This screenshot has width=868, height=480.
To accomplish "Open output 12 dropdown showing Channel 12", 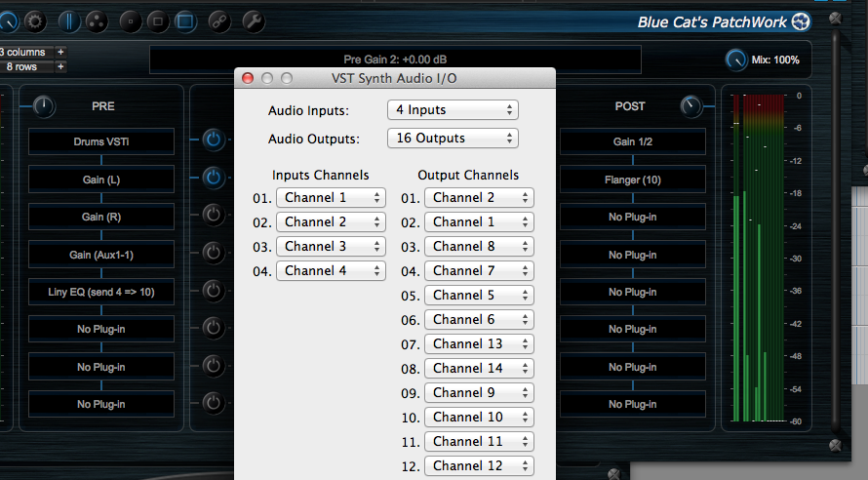I will [x=480, y=465].
